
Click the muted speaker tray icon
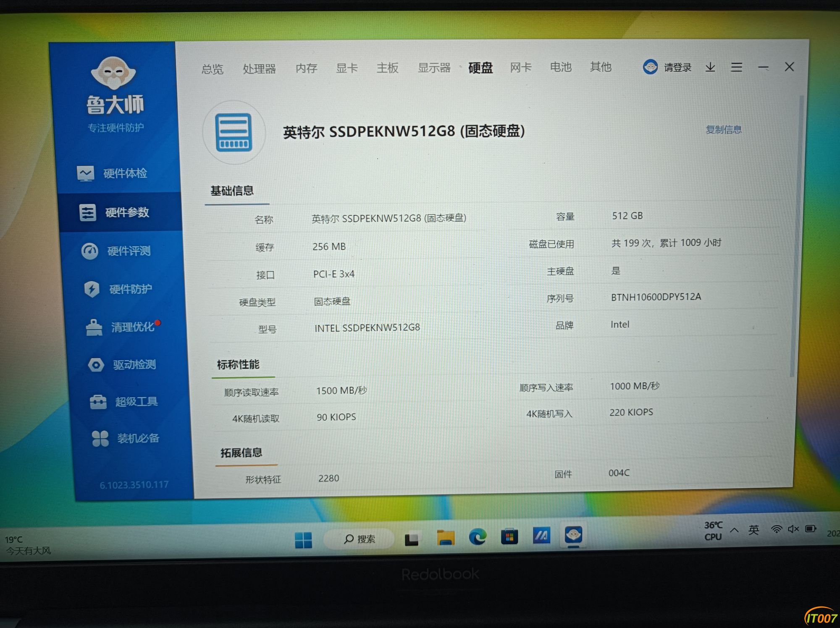tap(793, 529)
